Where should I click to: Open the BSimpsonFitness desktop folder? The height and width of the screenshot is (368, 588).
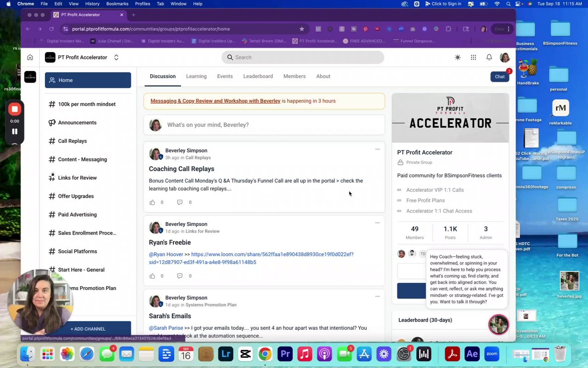click(x=560, y=33)
